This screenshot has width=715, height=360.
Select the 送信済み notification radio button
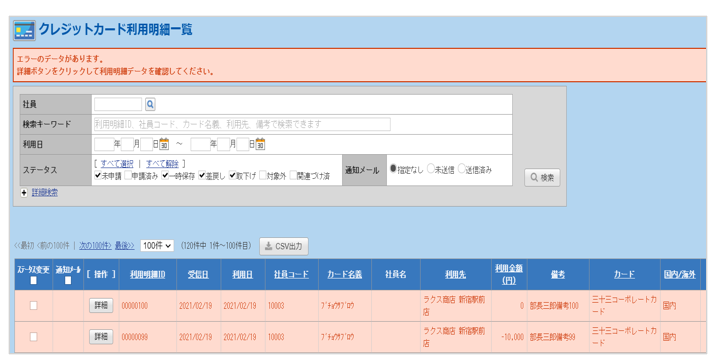pos(461,169)
